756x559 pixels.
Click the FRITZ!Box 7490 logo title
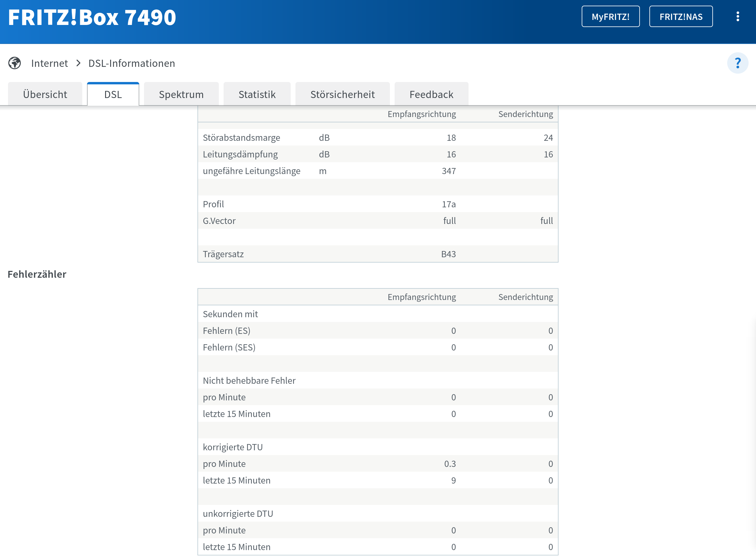coord(92,17)
